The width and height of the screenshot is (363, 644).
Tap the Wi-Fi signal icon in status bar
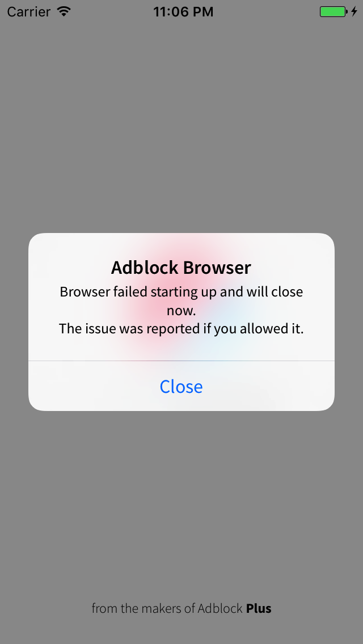click(x=64, y=11)
